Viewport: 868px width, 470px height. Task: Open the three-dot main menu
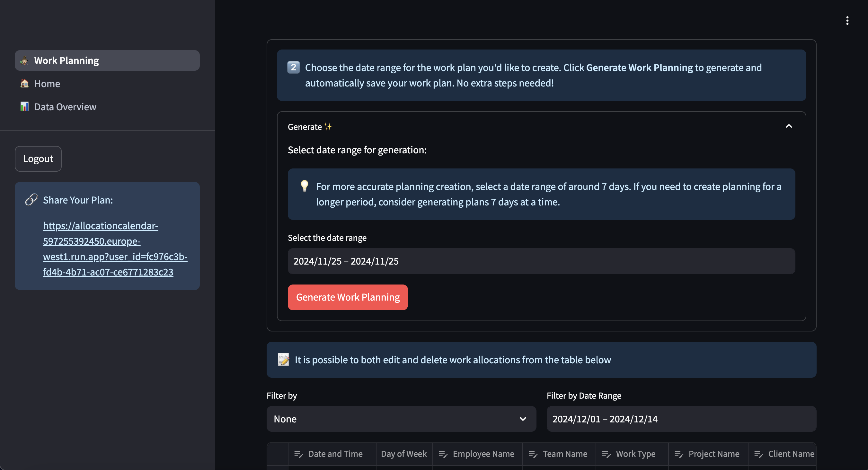pos(847,21)
